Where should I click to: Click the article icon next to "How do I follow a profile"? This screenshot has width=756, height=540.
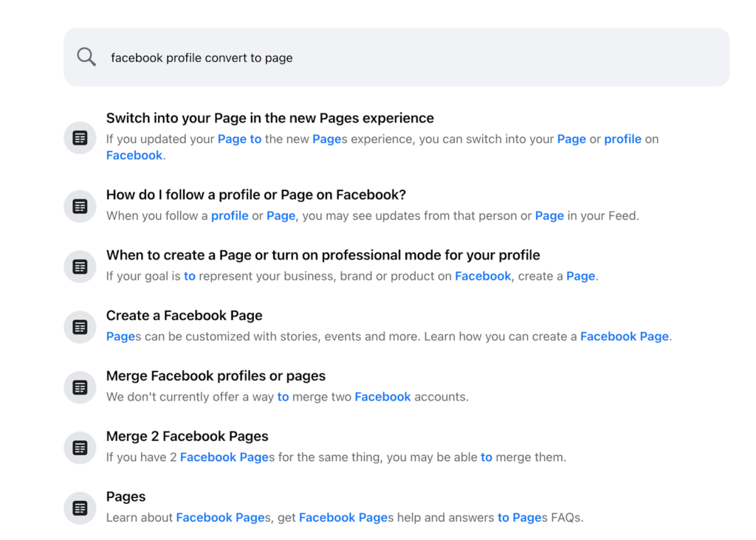click(x=80, y=207)
